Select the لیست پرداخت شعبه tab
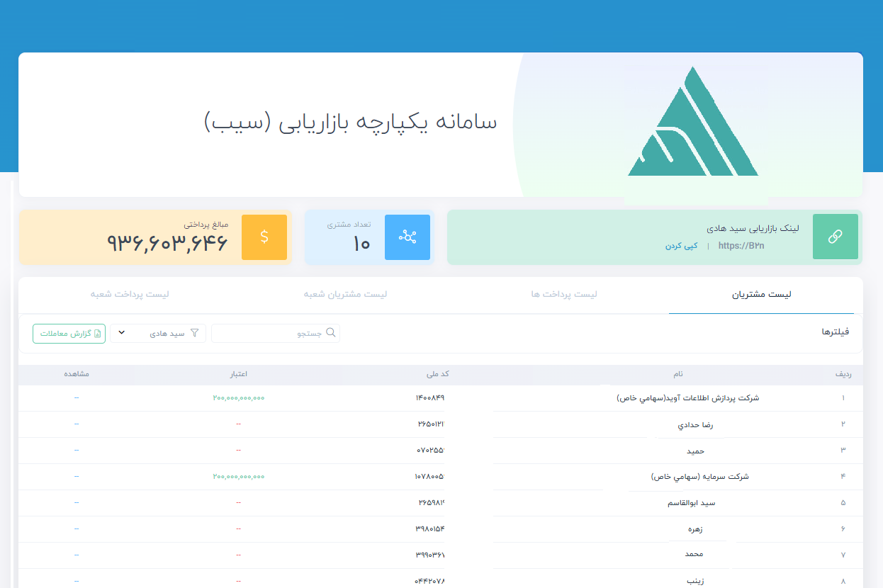 pos(130,294)
